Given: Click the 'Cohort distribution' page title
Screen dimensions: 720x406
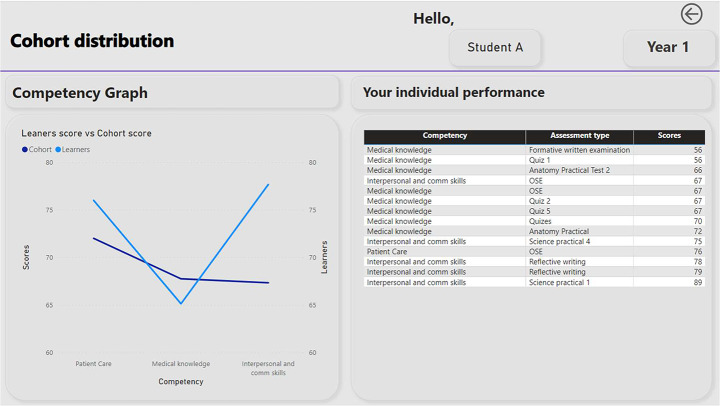Looking at the screenshot, I should pyautogui.click(x=92, y=41).
